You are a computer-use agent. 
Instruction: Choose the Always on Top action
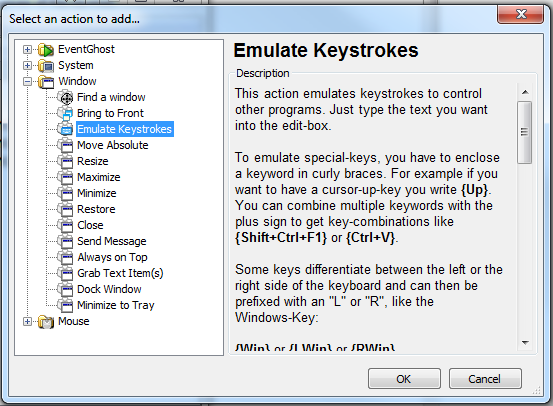pos(112,257)
